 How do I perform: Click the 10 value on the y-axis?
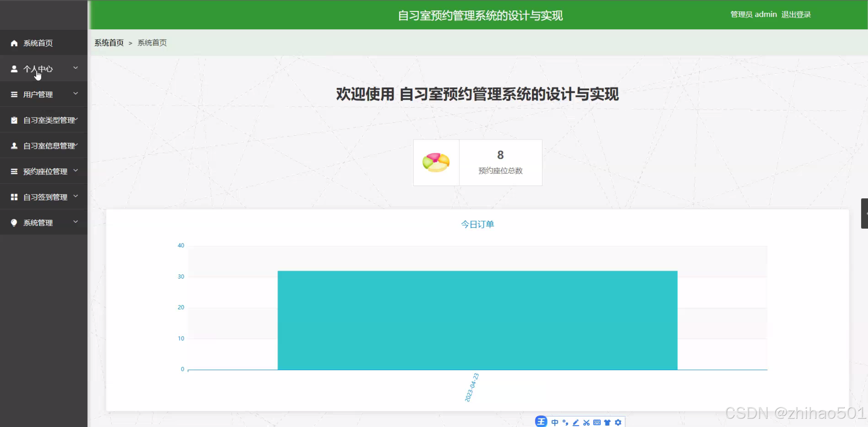coord(181,338)
